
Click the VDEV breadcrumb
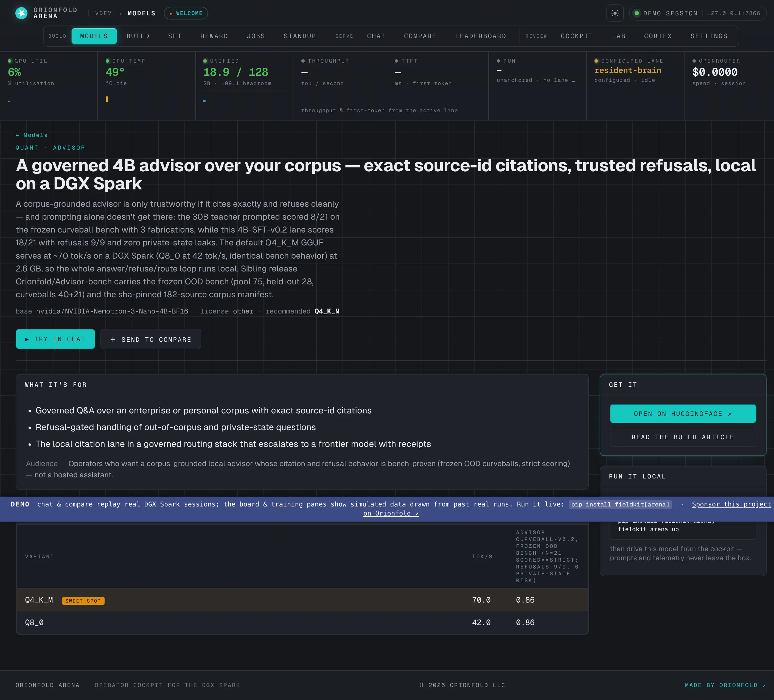pyautogui.click(x=103, y=13)
